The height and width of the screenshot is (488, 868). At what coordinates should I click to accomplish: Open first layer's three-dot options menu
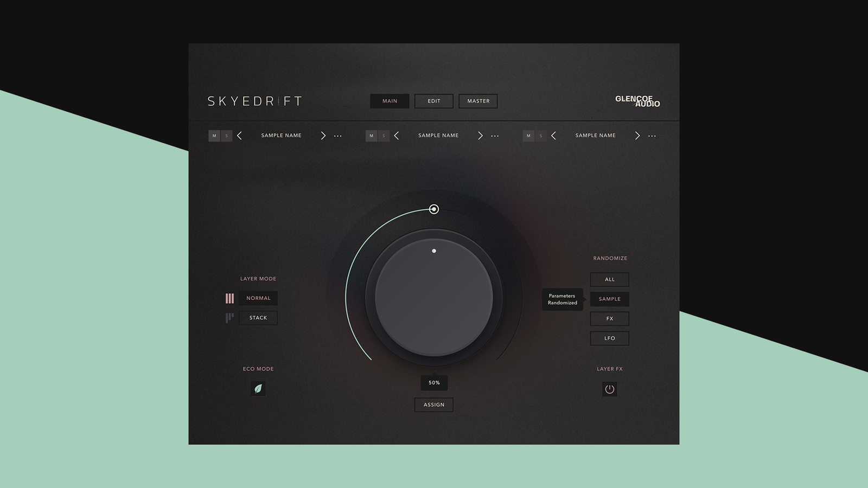point(338,136)
